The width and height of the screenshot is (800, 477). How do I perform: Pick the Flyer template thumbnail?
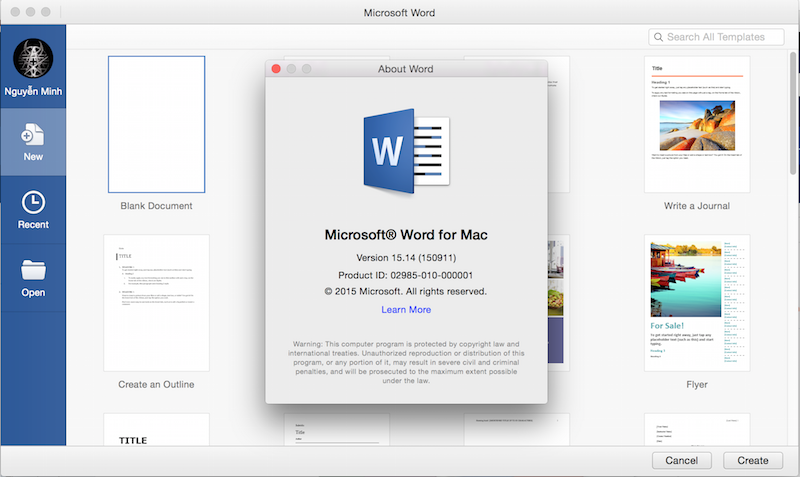(x=696, y=302)
